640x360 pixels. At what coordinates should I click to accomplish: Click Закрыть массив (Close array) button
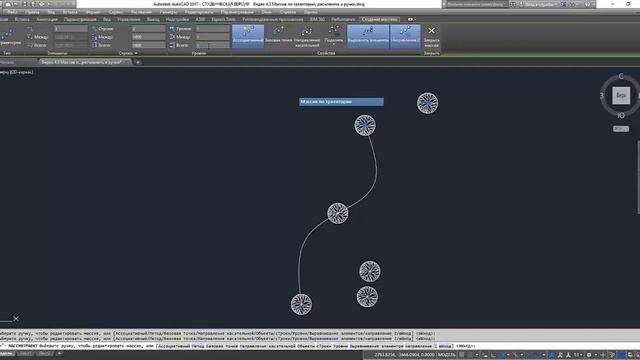coord(431,36)
